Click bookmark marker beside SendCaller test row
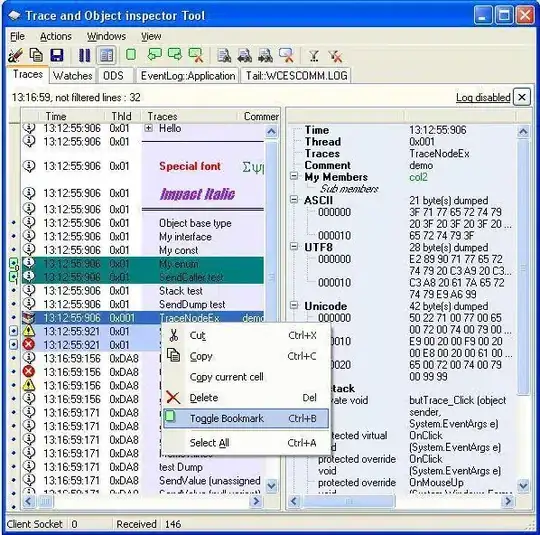The width and height of the screenshot is (540, 535). point(13,277)
